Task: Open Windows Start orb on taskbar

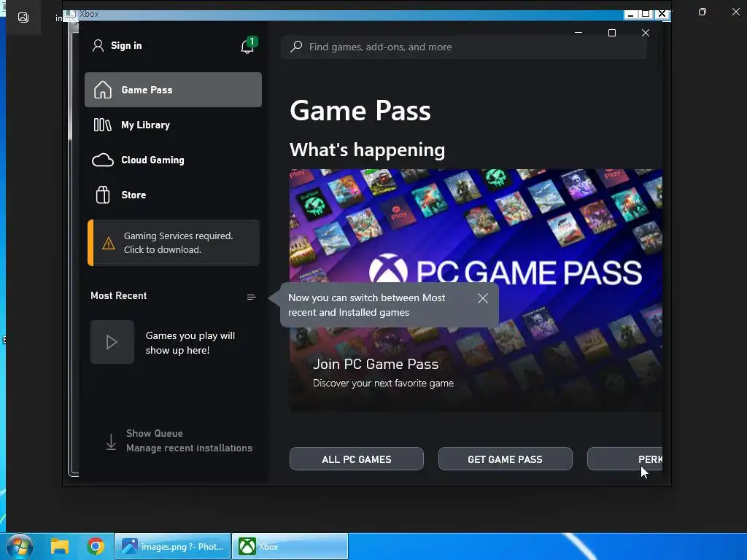Action: click(x=20, y=546)
